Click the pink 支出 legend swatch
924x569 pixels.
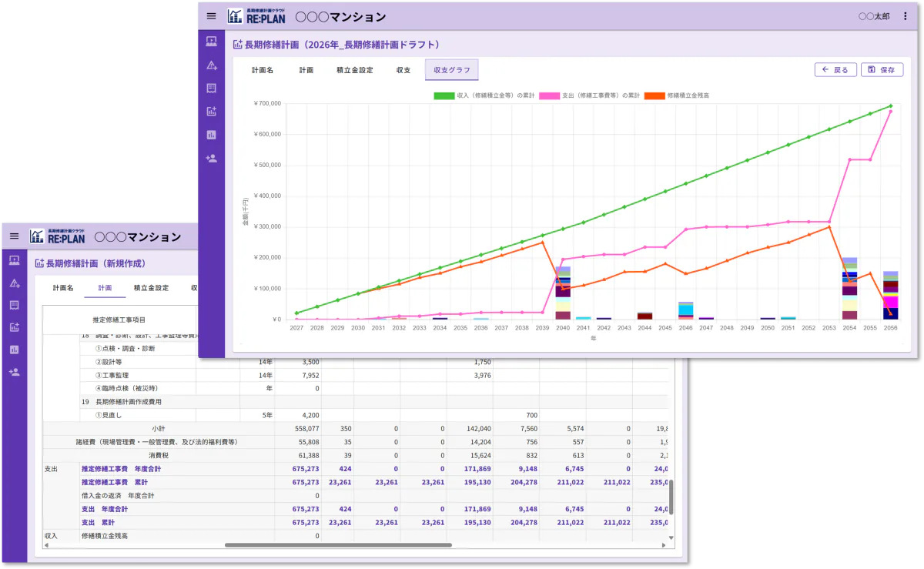(x=550, y=95)
